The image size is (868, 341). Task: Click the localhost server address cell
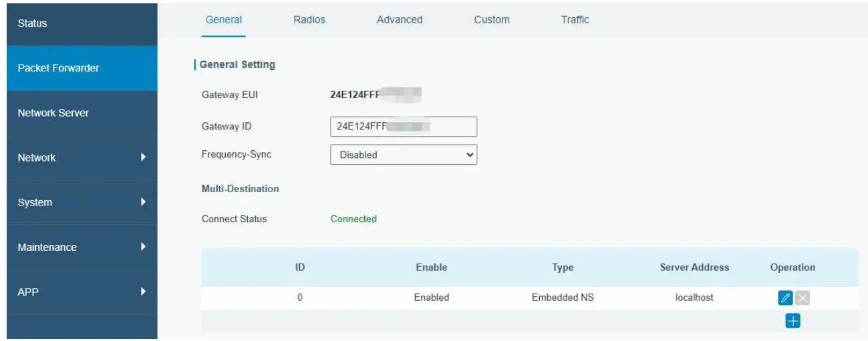tap(694, 298)
